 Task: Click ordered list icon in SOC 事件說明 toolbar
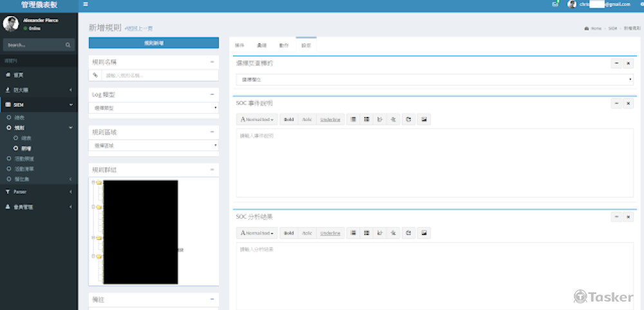pos(366,119)
